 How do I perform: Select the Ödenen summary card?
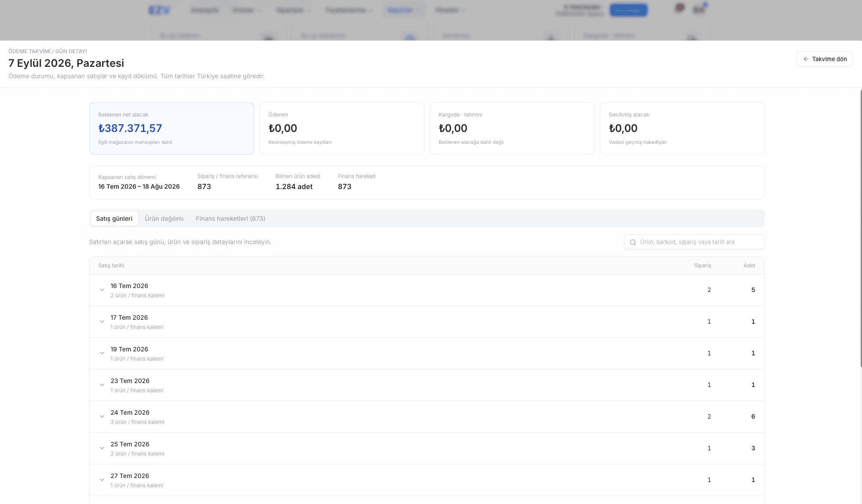pyautogui.click(x=342, y=128)
